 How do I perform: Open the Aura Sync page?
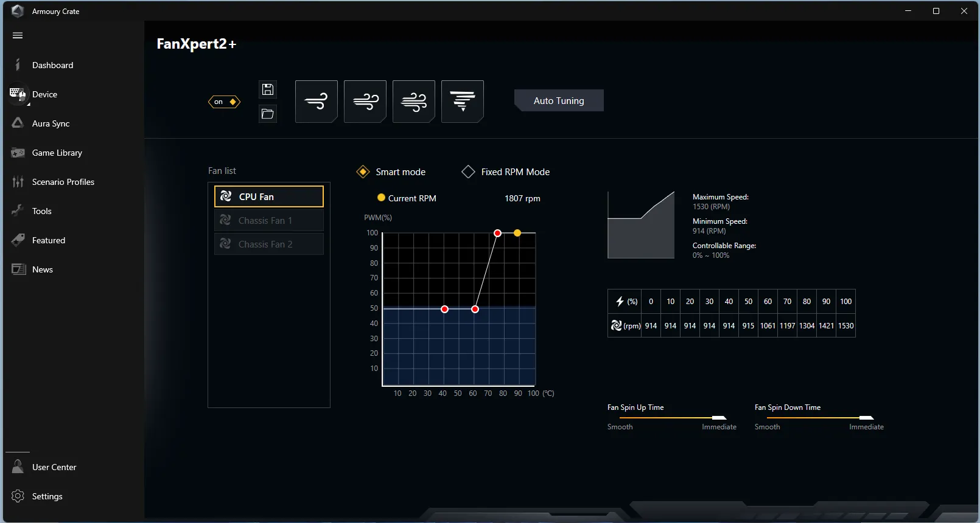(51, 123)
